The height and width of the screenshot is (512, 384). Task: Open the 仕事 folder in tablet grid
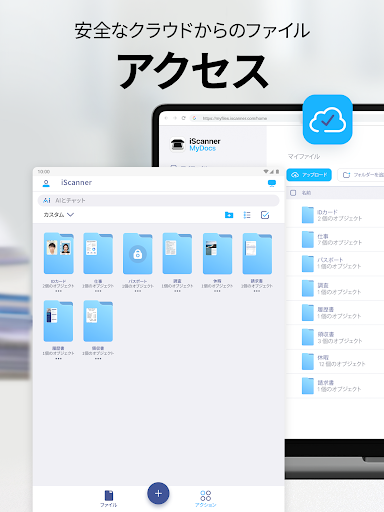(x=98, y=253)
